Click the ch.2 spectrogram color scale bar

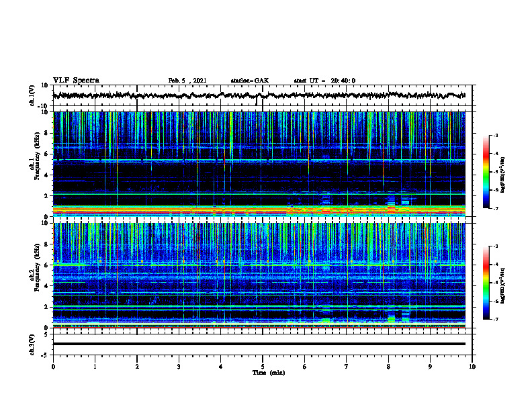pos(486,283)
